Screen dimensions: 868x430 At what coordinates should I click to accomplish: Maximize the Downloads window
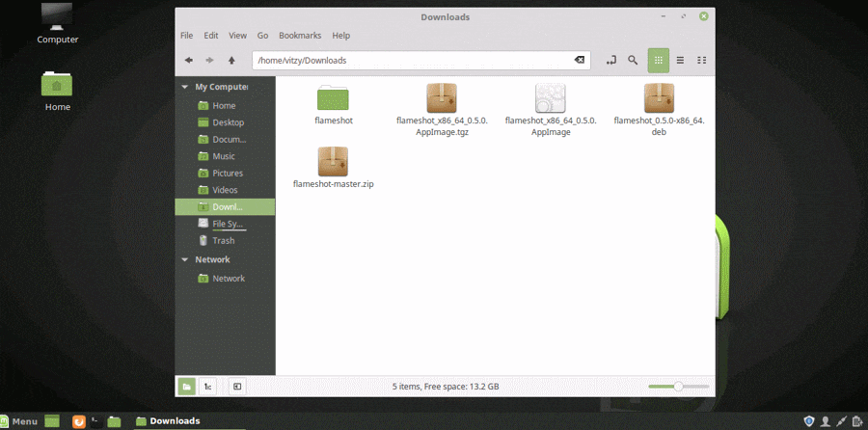click(x=684, y=16)
